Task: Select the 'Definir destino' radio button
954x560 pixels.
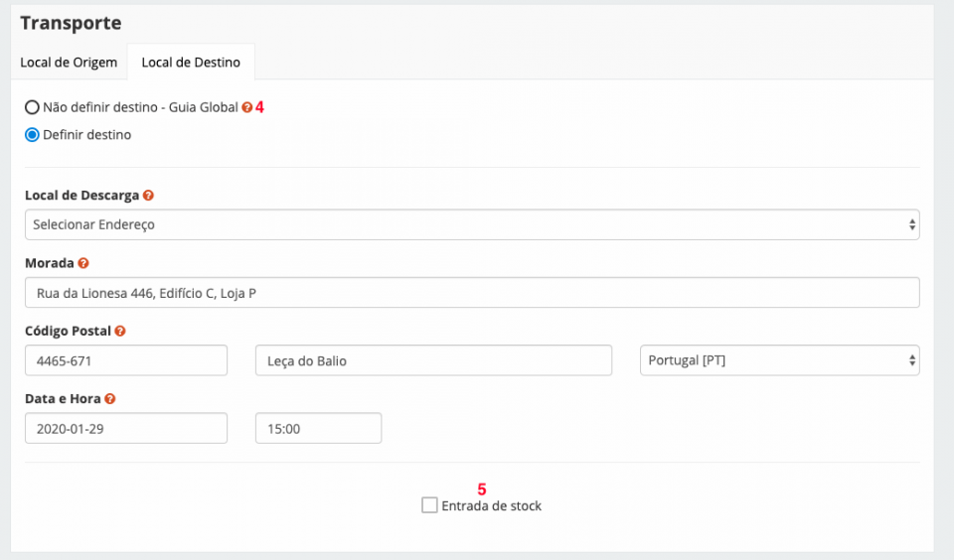Action: coord(32,134)
